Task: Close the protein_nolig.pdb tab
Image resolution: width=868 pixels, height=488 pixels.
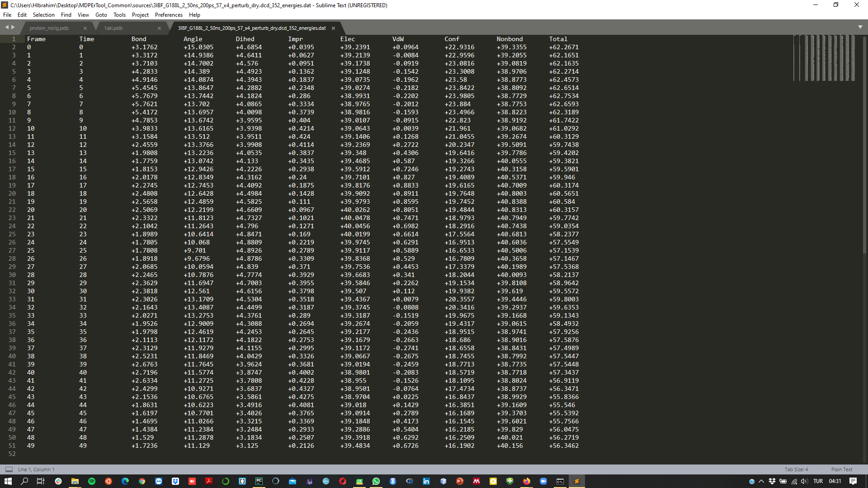Action: (x=85, y=28)
